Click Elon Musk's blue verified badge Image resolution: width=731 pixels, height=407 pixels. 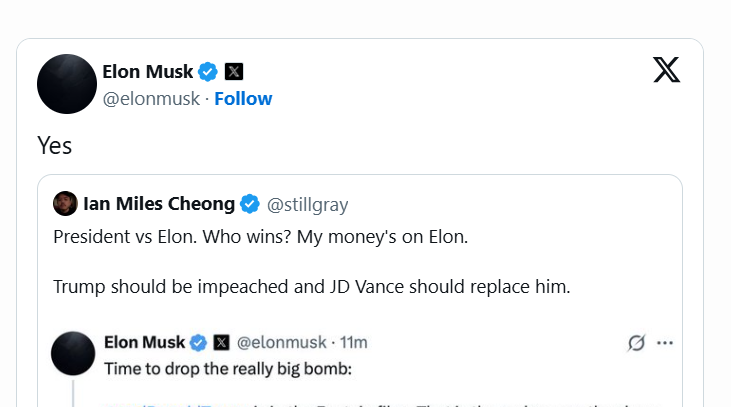click(x=208, y=71)
